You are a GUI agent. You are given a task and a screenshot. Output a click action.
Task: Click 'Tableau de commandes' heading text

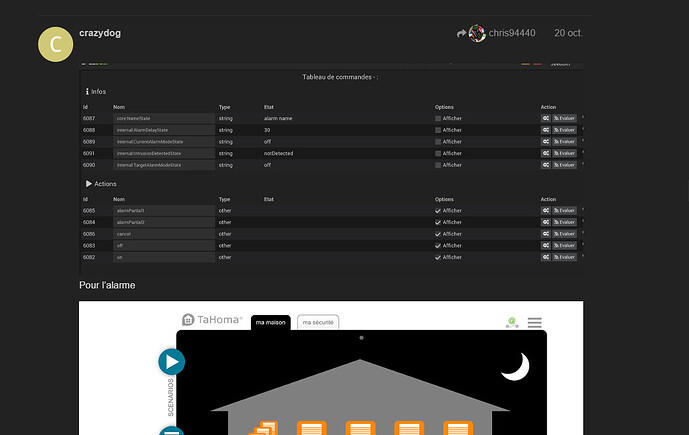340,77
